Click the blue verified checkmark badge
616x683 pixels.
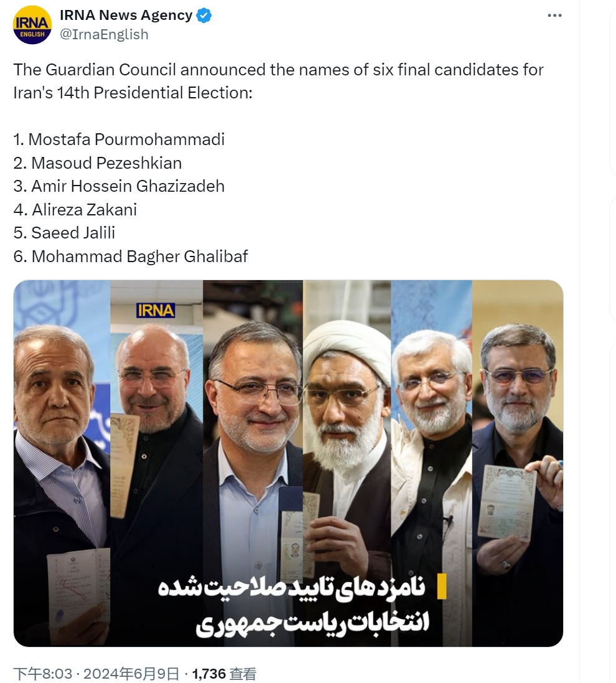(x=203, y=16)
